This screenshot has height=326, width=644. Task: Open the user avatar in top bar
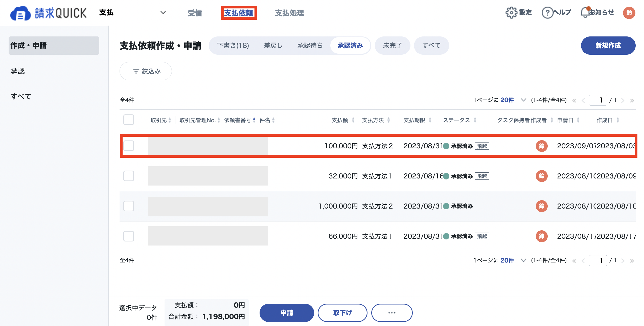[x=629, y=13]
